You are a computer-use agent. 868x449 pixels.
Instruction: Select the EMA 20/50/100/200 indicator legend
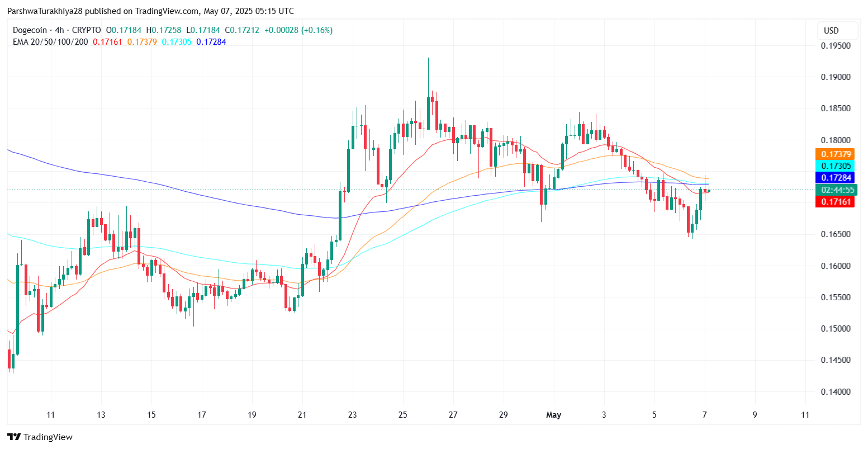pos(50,41)
